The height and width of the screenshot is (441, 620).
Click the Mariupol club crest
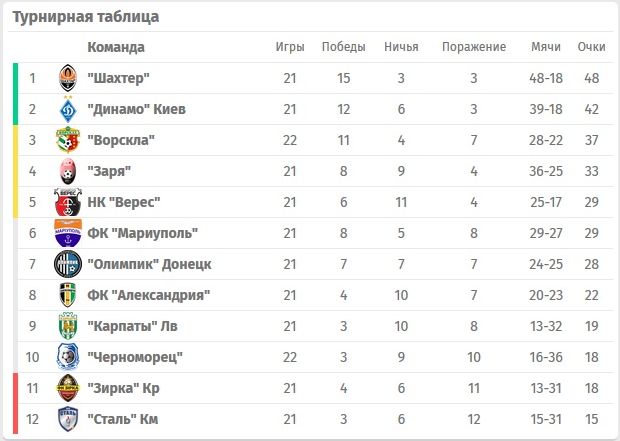point(68,233)
